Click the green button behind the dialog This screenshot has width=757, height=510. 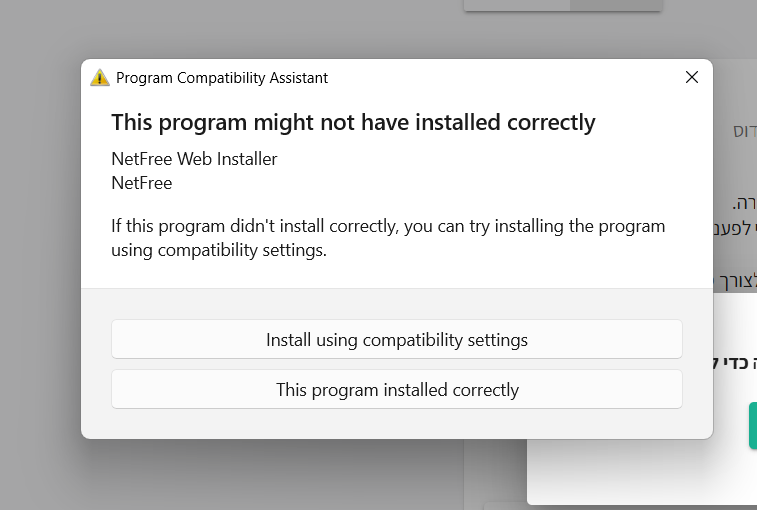pos(753,425)
